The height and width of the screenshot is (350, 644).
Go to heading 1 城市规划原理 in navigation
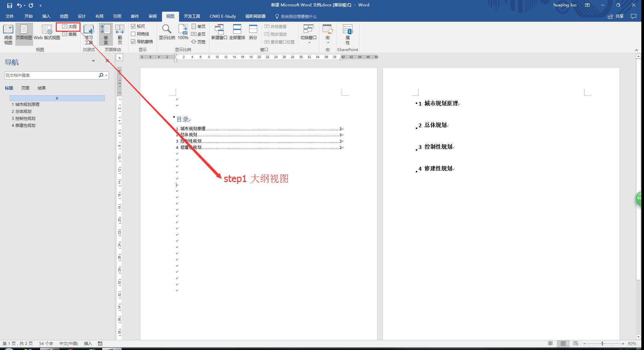pyautogui.click(x=26, y=105)
